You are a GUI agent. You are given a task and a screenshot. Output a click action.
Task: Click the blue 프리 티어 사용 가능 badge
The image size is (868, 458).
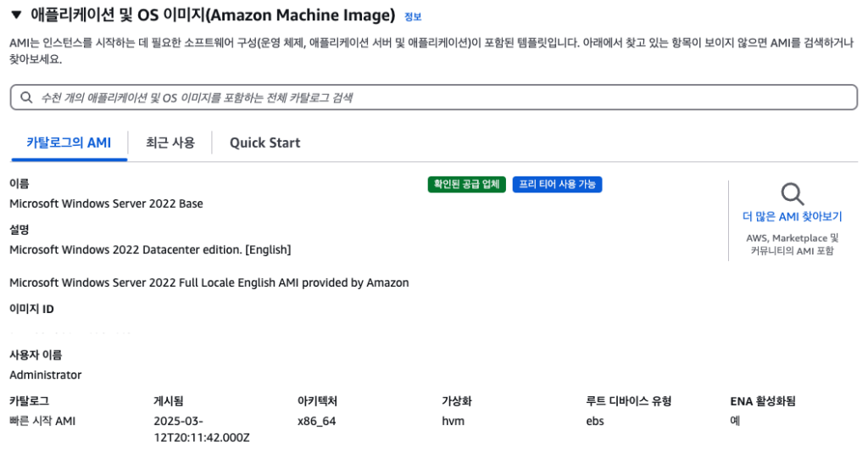point(557,184)
